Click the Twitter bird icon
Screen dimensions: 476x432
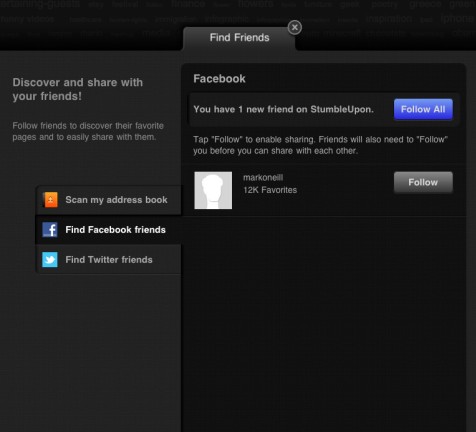click(x=50, y=260)
